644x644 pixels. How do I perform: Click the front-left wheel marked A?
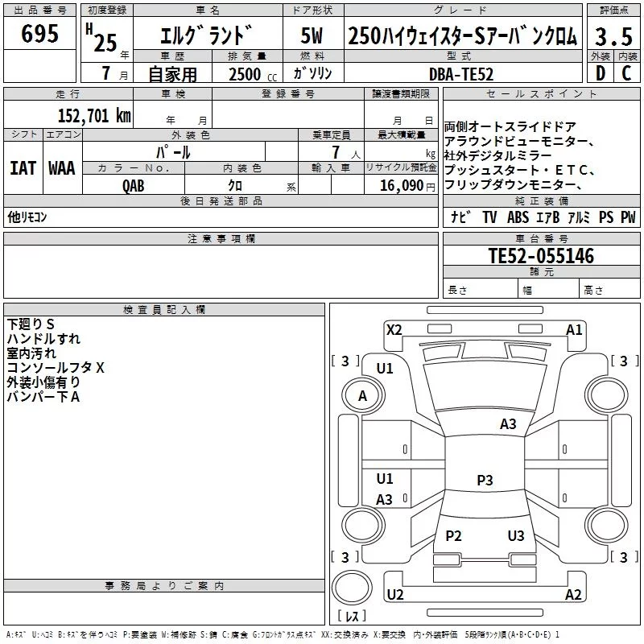[x=363, y=395]
